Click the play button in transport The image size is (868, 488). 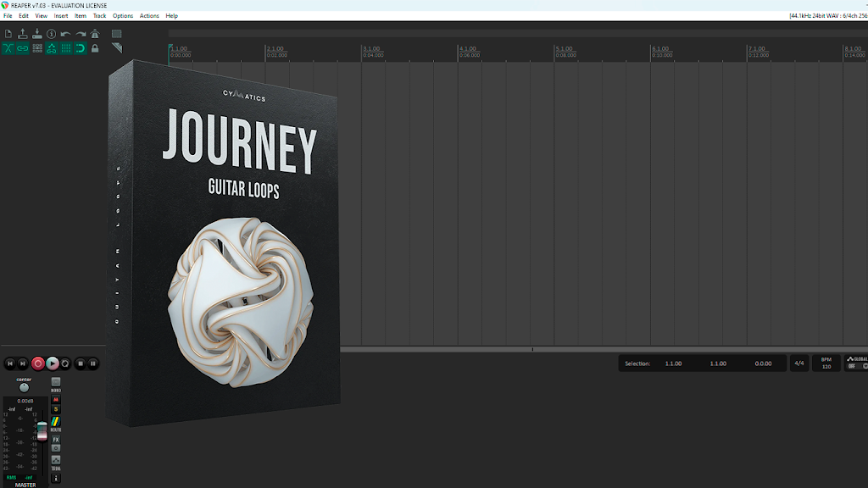(x=52, y=363)
